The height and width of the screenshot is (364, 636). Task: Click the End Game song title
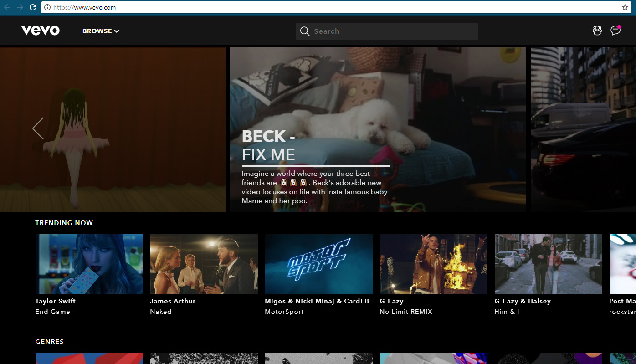pos(53,312)
